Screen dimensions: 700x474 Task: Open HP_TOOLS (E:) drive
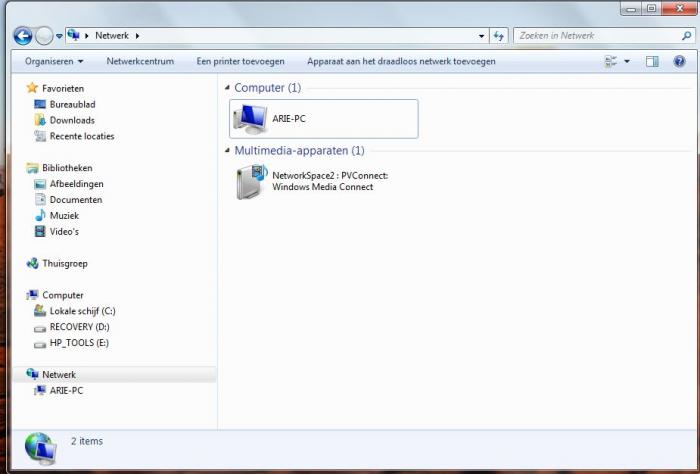(x=79, y=343)
